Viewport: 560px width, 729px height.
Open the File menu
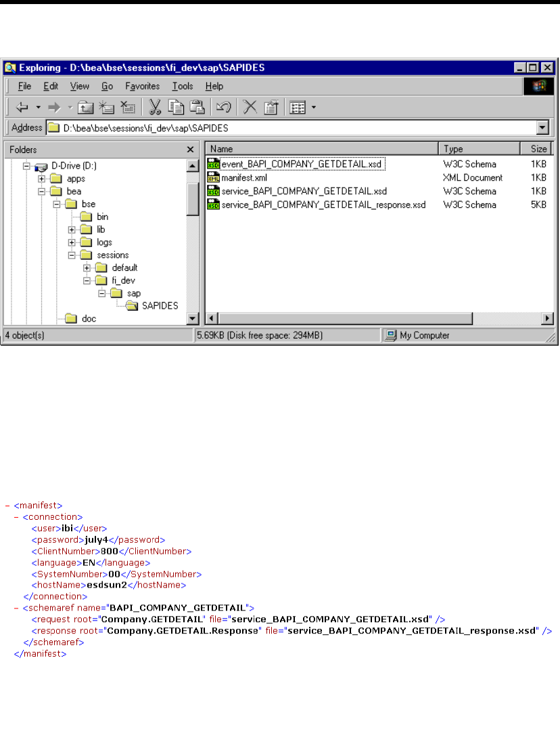click(24, 87)
